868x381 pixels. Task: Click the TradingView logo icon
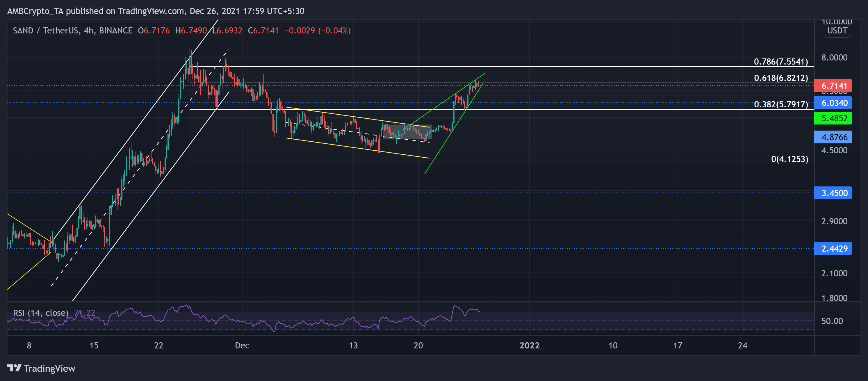pos(15,368)
